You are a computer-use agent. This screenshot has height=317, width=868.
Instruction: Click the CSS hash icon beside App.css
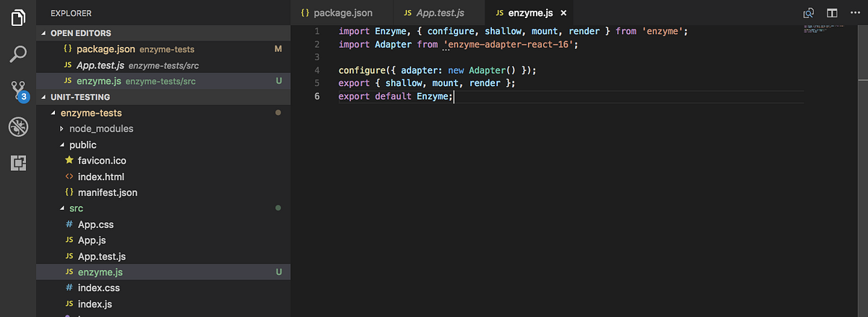click(69, 224)
